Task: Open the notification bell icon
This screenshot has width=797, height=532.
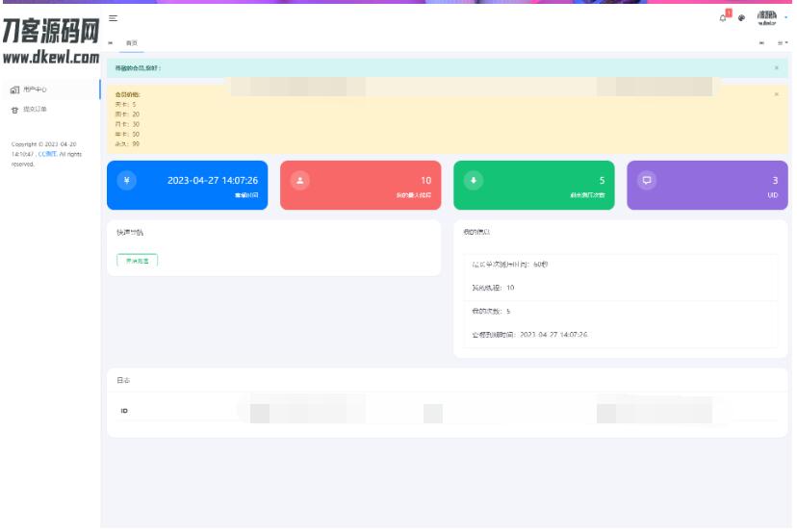Action: (724, 17)
